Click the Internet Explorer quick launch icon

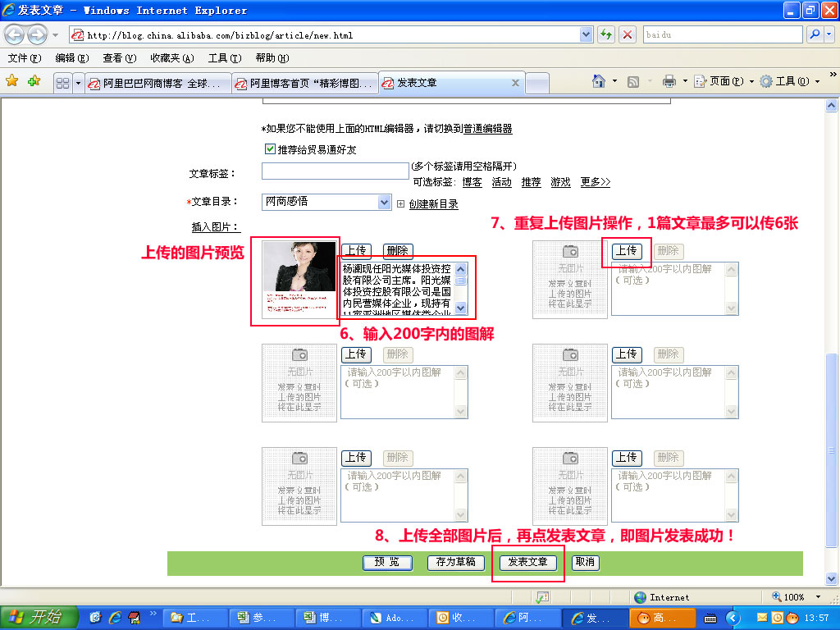pos(115,618)
